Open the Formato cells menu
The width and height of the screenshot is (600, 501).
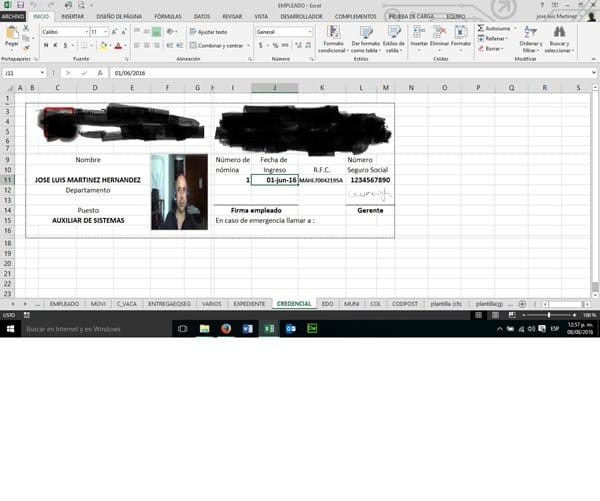coord(461,37)
